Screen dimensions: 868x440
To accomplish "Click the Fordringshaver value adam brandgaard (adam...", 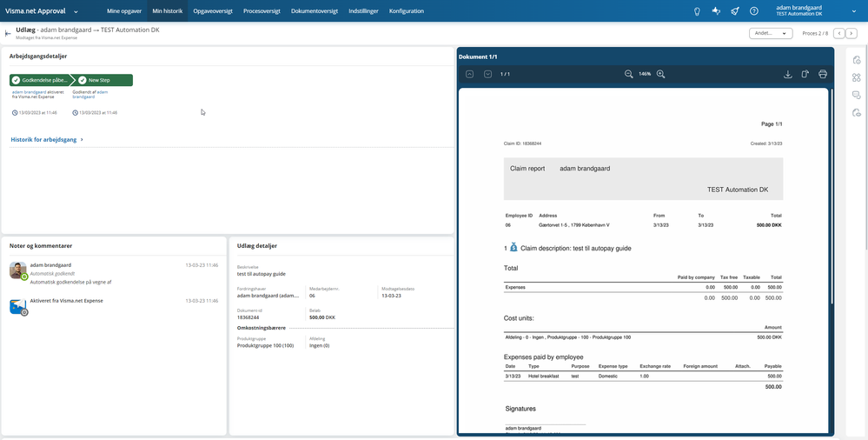I will click(268, 296).
